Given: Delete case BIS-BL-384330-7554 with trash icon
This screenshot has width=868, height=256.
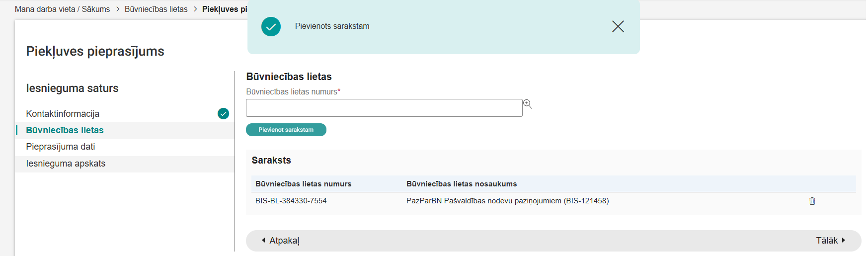Looking at the screenshot, I should (812, 201).
